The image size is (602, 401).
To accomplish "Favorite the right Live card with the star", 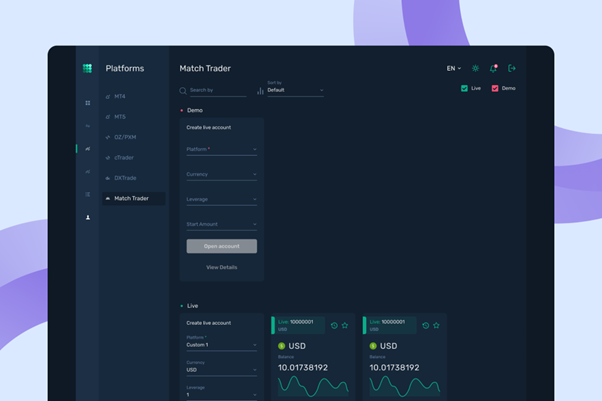I will tap(436, 326).
